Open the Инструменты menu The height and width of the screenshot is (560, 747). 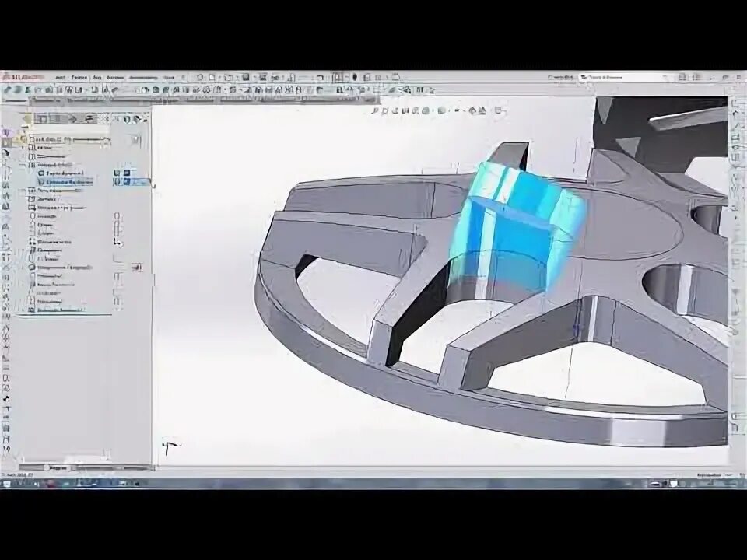click(x=142, y=77)
